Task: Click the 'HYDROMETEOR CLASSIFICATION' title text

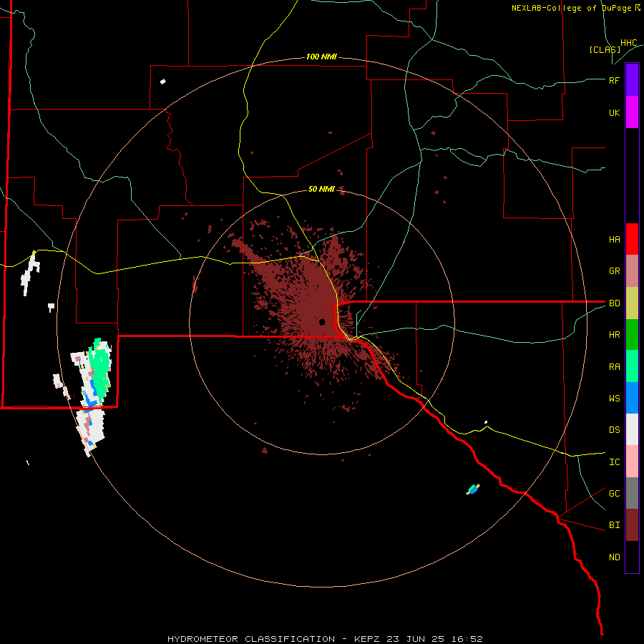Action: pos(251,639)
